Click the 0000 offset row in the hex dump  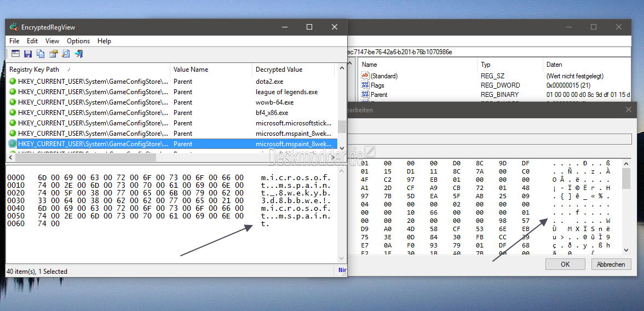169,177
